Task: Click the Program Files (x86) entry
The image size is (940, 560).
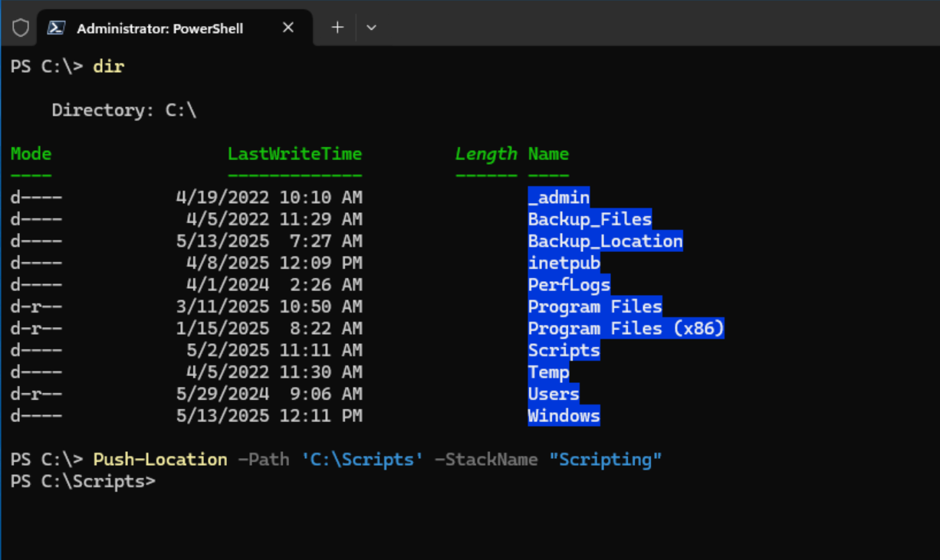Action: click(626, 328)
